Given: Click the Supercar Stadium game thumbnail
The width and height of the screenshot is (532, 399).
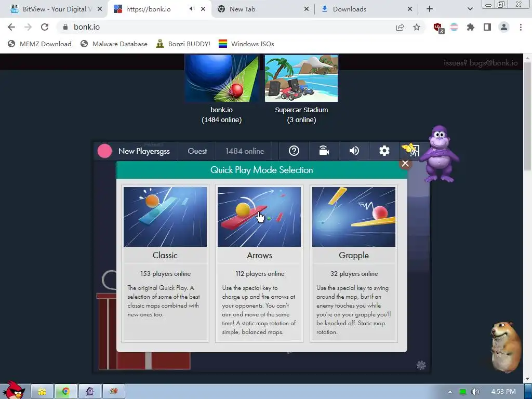Looking at the screenshot, I should tap(301, 78).
